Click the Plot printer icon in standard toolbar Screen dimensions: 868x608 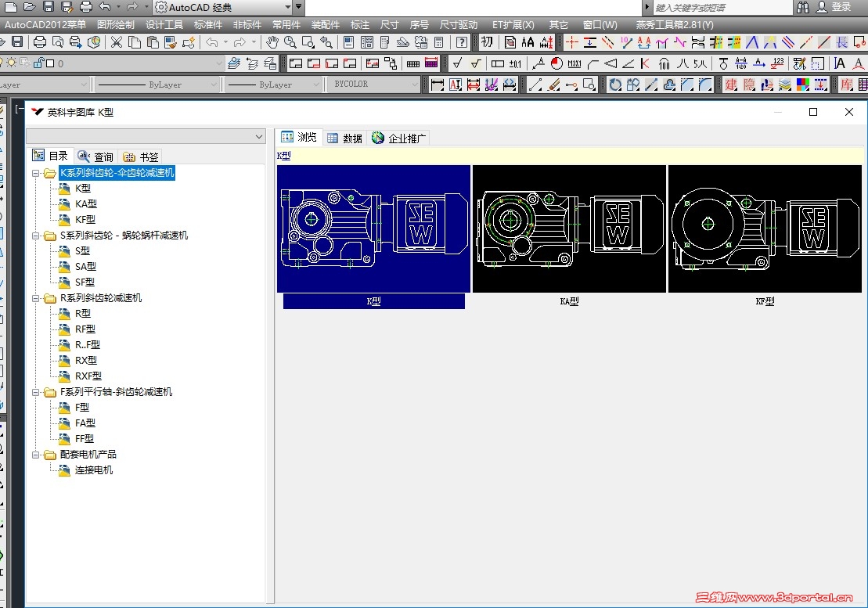pyautogui.click(x=40, y=42)
